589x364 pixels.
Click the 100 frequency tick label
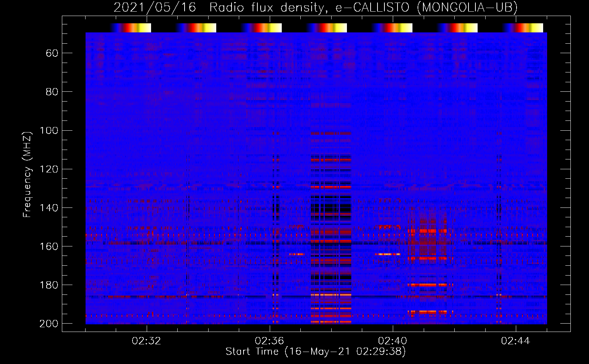(49, 131)
